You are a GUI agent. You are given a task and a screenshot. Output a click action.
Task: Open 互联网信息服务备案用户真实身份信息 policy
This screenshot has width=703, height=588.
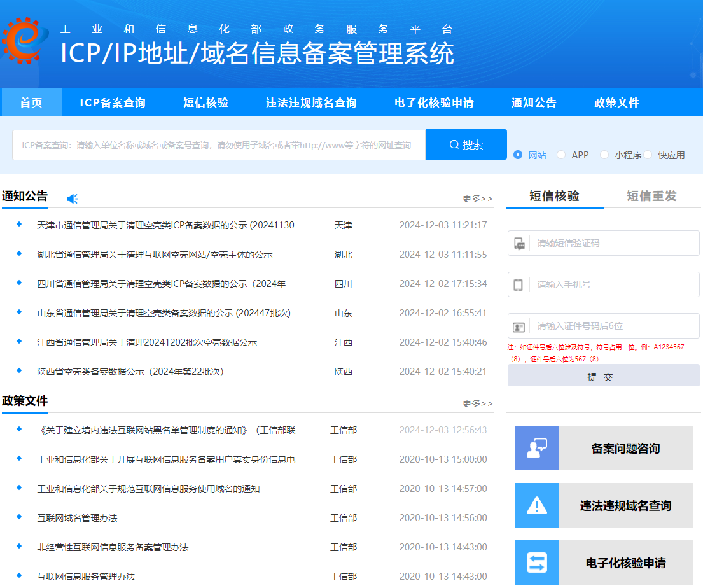pyautogui.click(x=166, y=459)
